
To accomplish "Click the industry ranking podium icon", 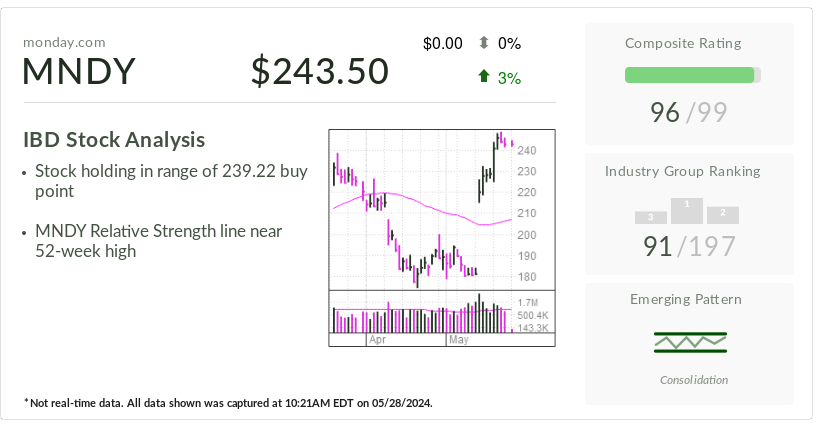I will click(x=687, y=211).
